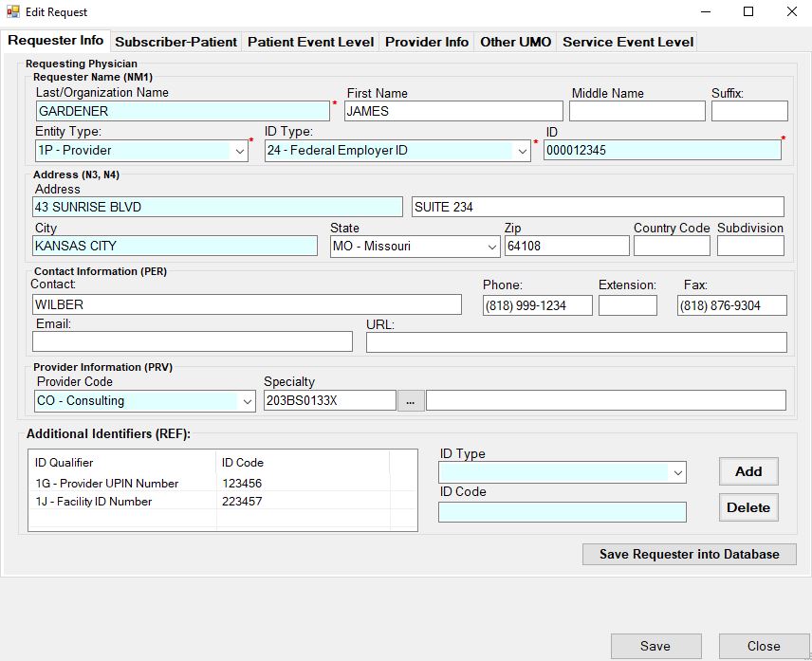Click ID Code value 223457
The height and width of the screenshot is (661, 812).
(242, 502)
